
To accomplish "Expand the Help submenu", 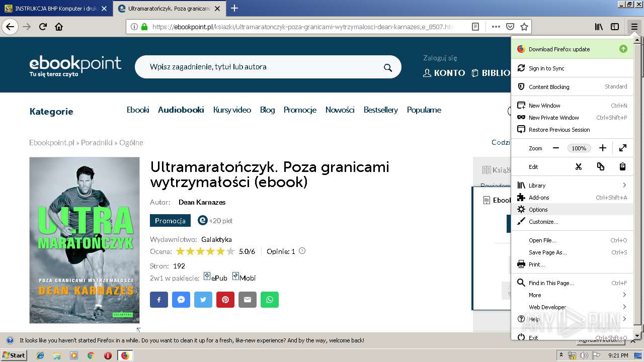I will coord(572,319).
